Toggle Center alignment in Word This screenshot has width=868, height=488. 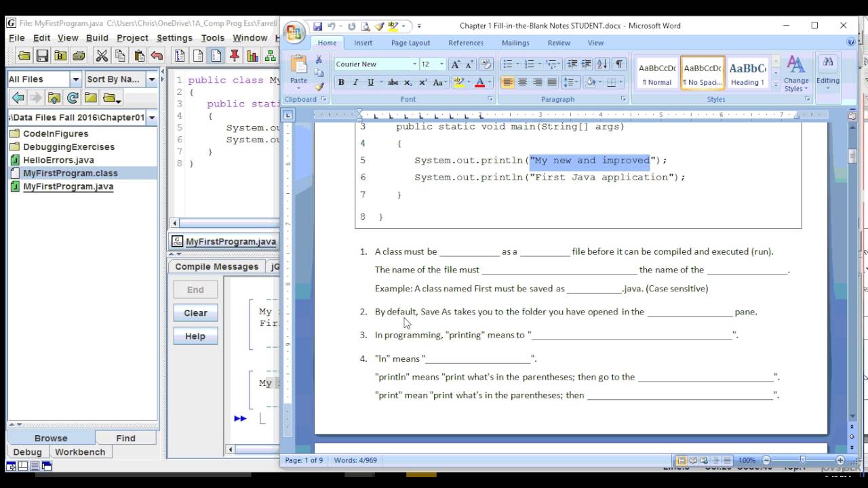pyautogui.click(x=522, y=83)
